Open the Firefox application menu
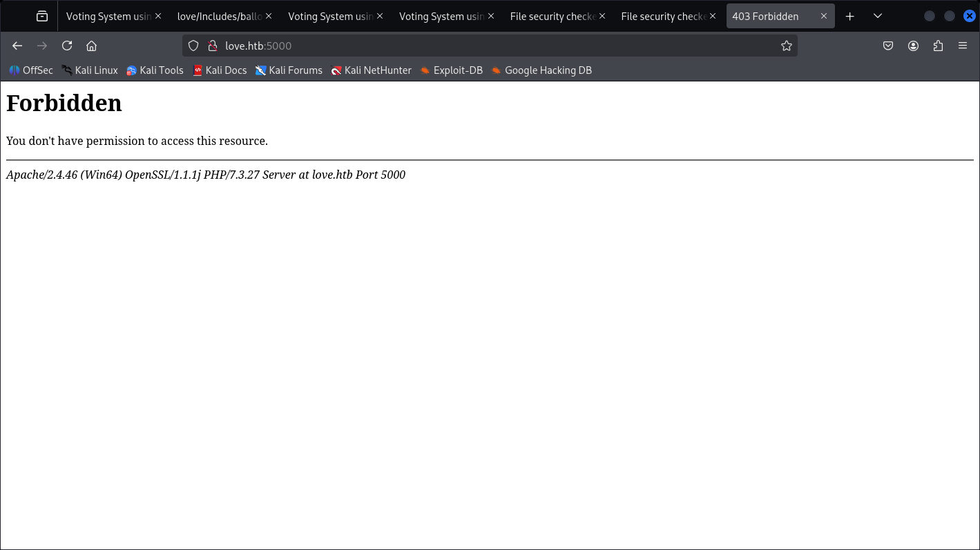Image resolution: width=980 pixels, height=550 pixels. pos(963,46)
